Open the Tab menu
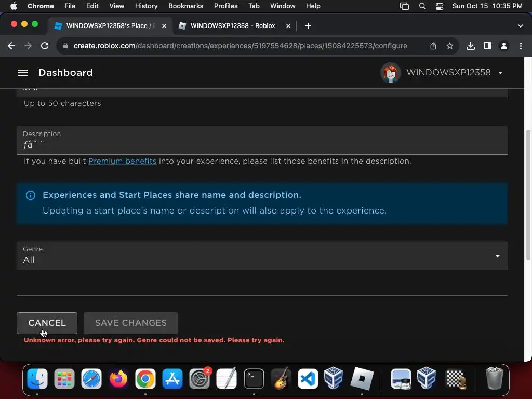 [254, 6]
